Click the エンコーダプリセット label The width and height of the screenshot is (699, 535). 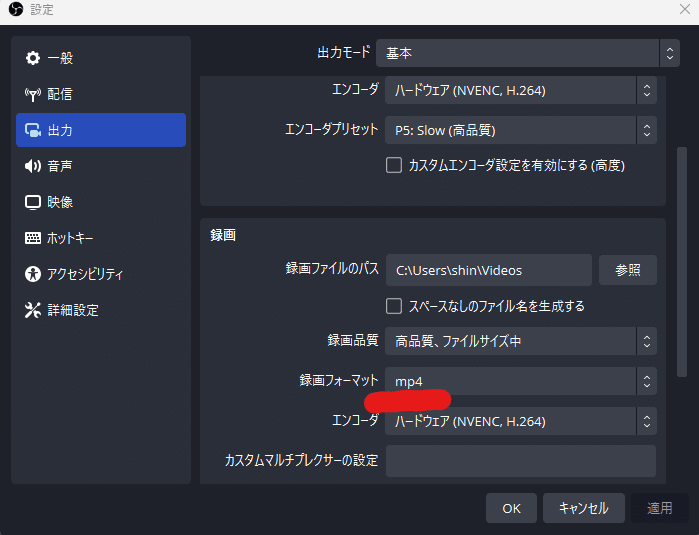point(331,129)
